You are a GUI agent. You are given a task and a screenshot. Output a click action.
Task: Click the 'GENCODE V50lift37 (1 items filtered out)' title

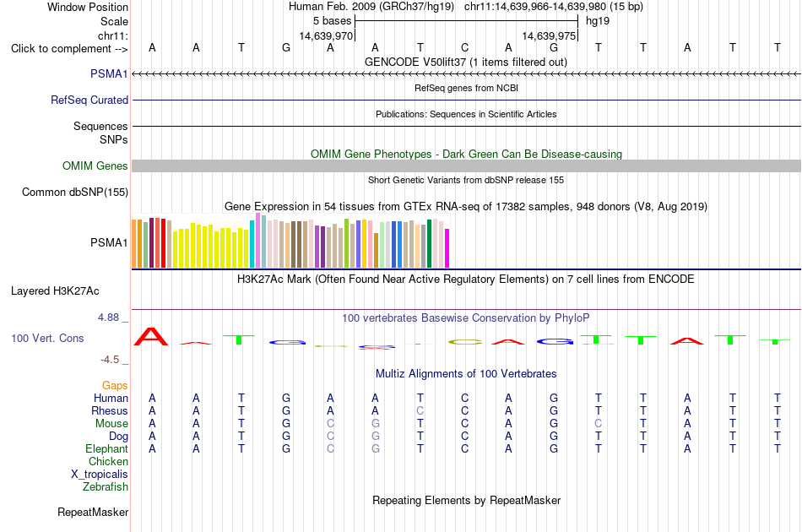tap(466, 62)
